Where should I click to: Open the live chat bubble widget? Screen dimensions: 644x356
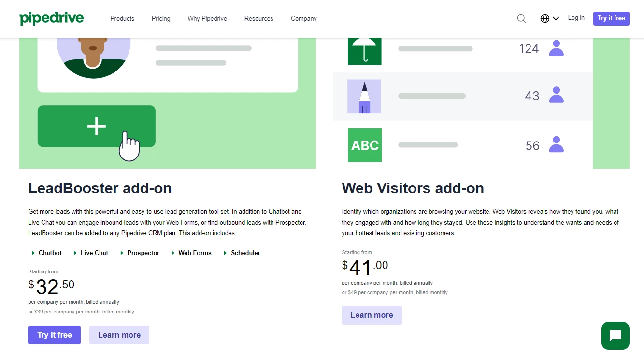tap(615, 335)
